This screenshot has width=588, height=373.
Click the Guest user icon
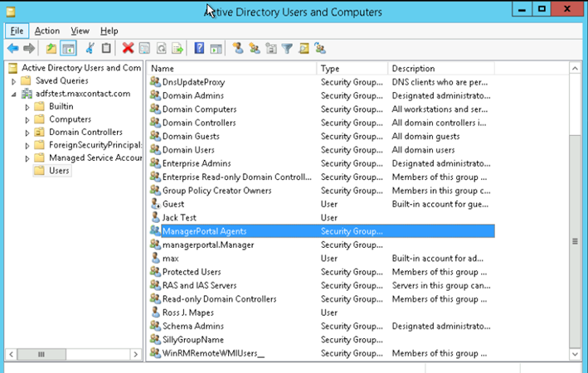coord(155,204)
